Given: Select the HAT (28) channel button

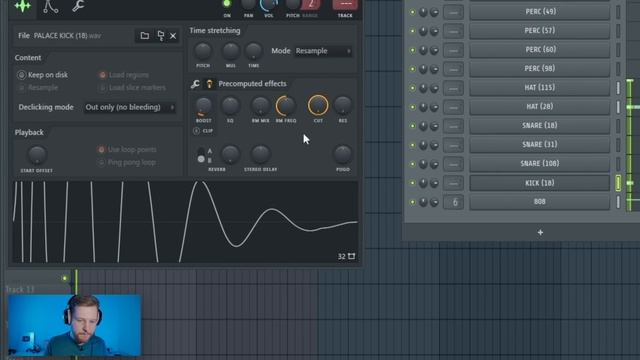Looking at the screenshot, I should (x=540, y=107).
